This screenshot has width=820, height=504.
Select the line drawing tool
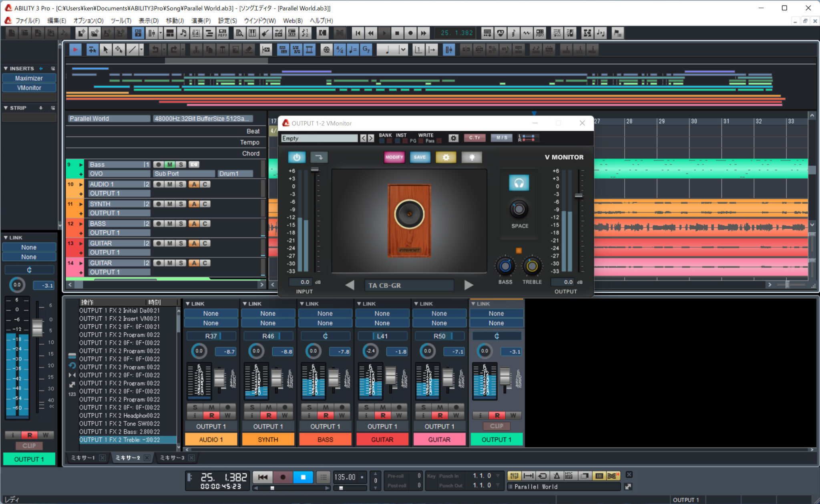(132, 50)
